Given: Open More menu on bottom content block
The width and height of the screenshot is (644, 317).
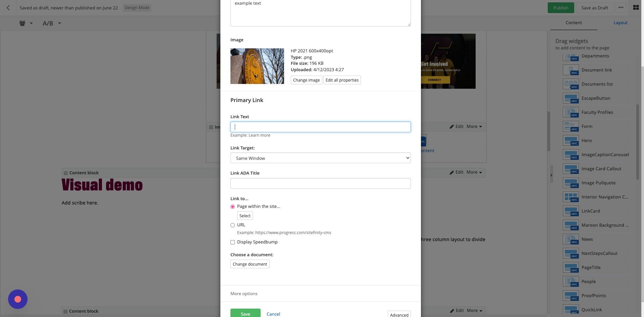Looking at the screenshot, I should 474,311.
